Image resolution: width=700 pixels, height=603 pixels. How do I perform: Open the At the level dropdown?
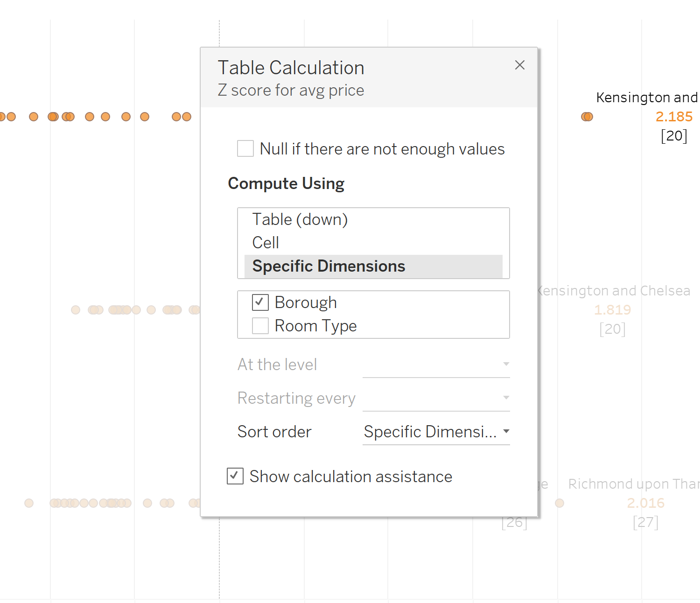point(436,365)
